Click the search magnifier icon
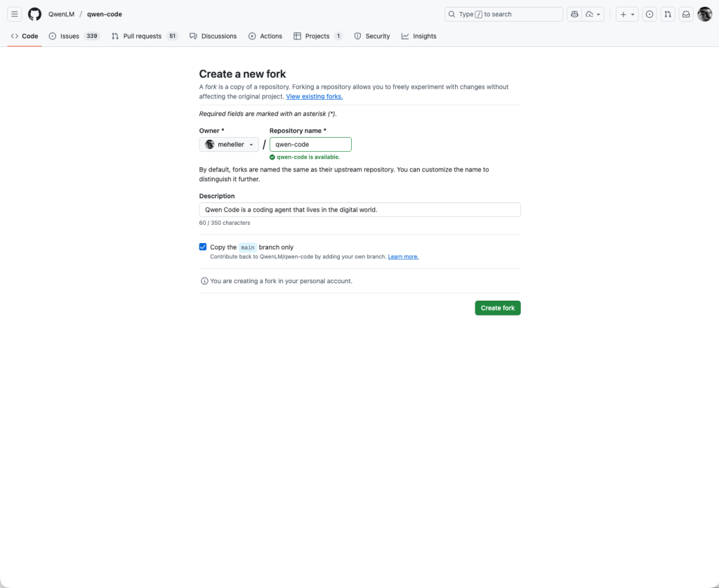 tap(451, 14)
